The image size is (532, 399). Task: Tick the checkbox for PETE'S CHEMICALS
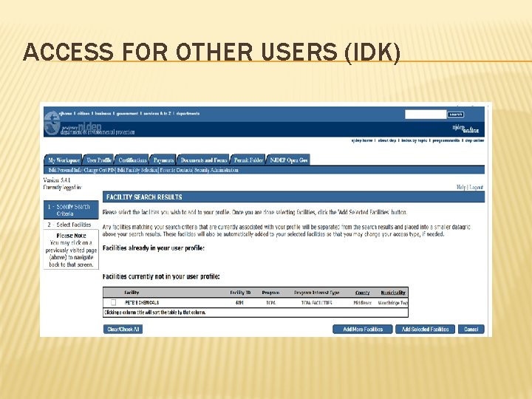[x=113, y=302]
